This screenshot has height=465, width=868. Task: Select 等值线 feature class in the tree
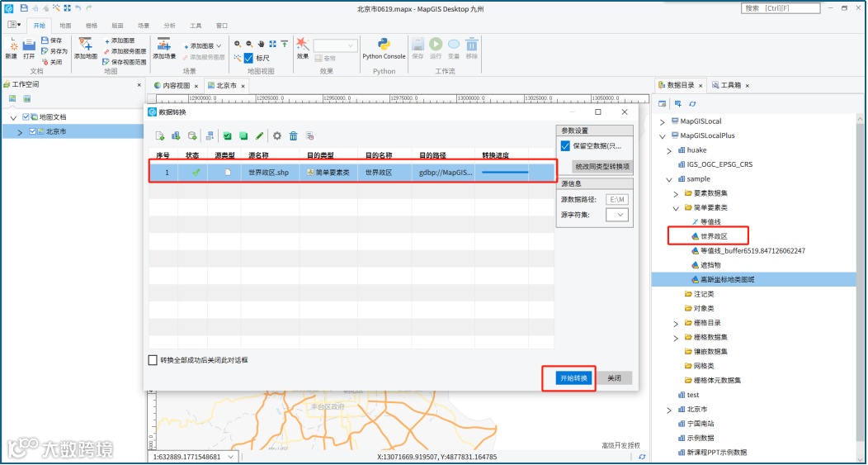710,221
